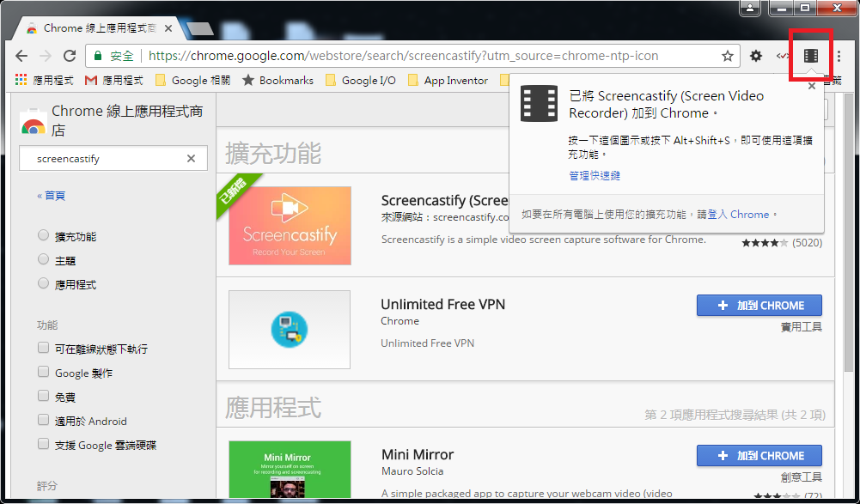Dismiss the Screencastify added notification popup

pyautogui.click(x=812, y=86)
